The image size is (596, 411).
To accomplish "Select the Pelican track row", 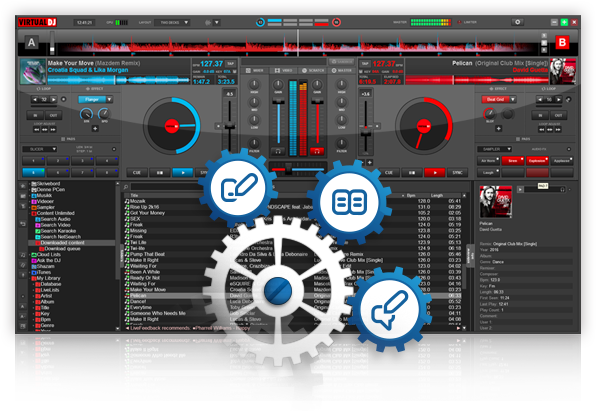I will (293, 295).
